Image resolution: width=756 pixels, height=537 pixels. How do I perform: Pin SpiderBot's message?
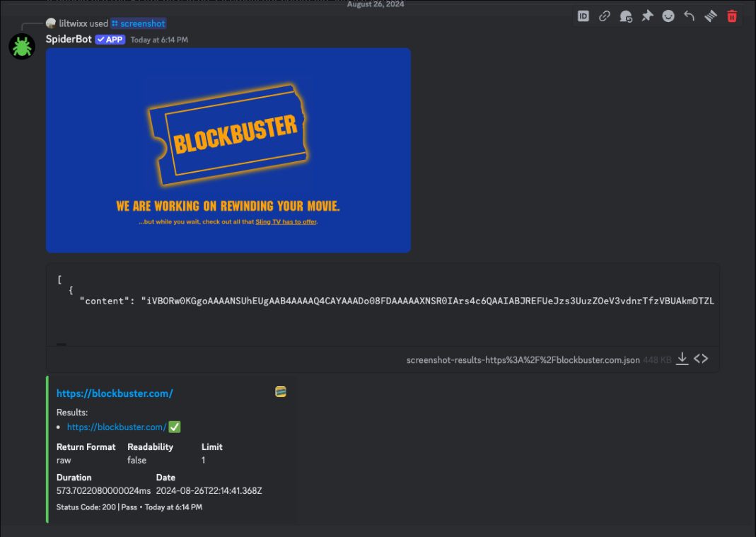(x=646, y=16)
